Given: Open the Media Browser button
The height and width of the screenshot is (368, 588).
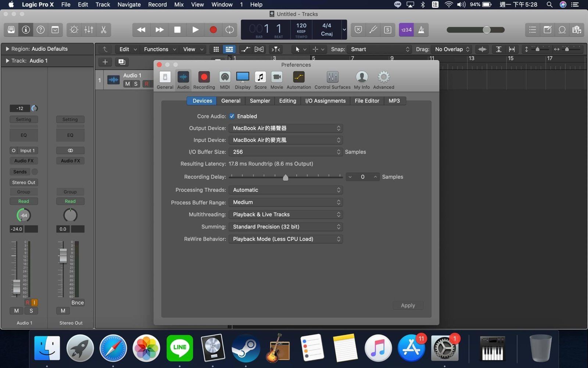Looking at the screenshot, I should click(x=577, y=30).
